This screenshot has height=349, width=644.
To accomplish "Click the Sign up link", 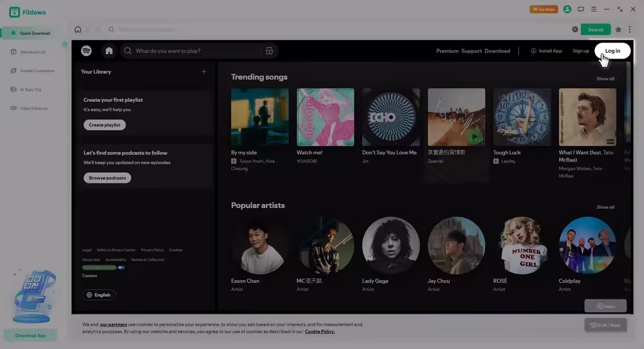I will click(581, 51).
